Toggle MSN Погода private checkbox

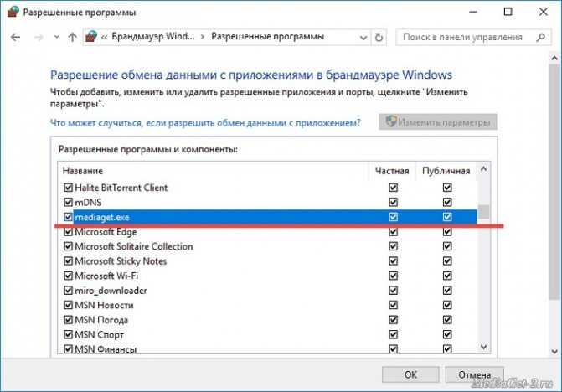click(x=393, y=320)
